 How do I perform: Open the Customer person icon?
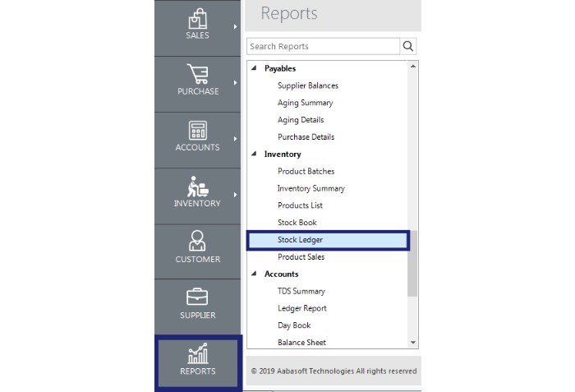tap(197, 241)
